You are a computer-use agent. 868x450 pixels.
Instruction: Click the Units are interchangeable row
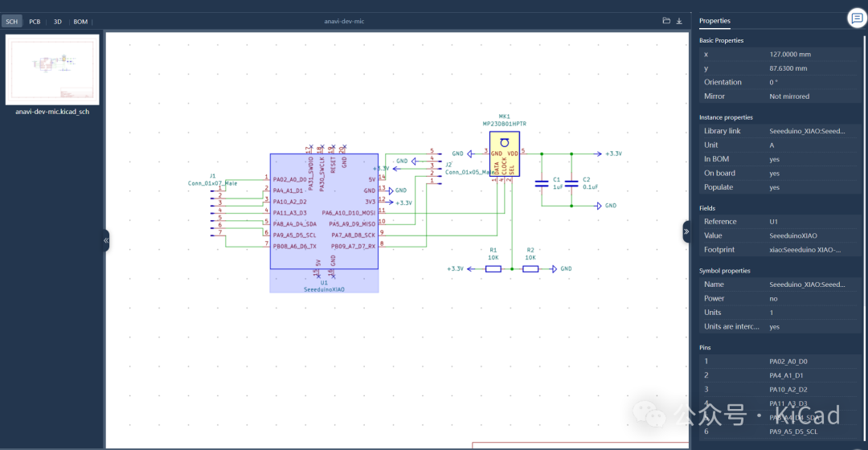780,326
